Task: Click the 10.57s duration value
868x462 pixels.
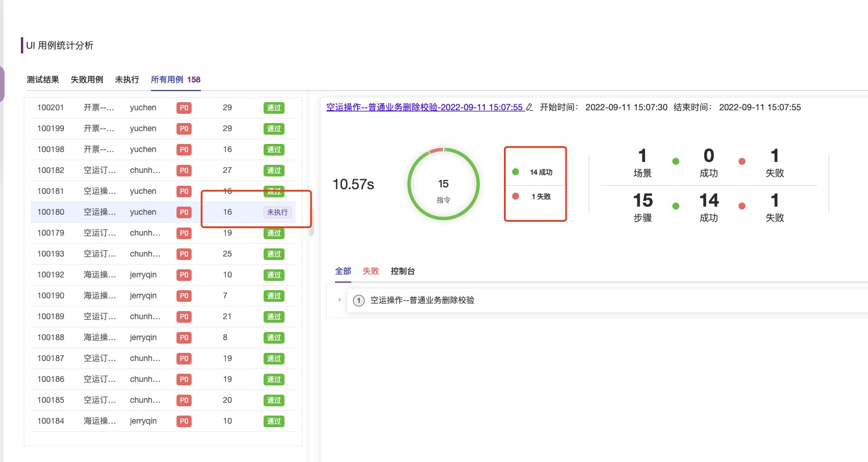Action: pyautogui.click(x=353, y=185)
